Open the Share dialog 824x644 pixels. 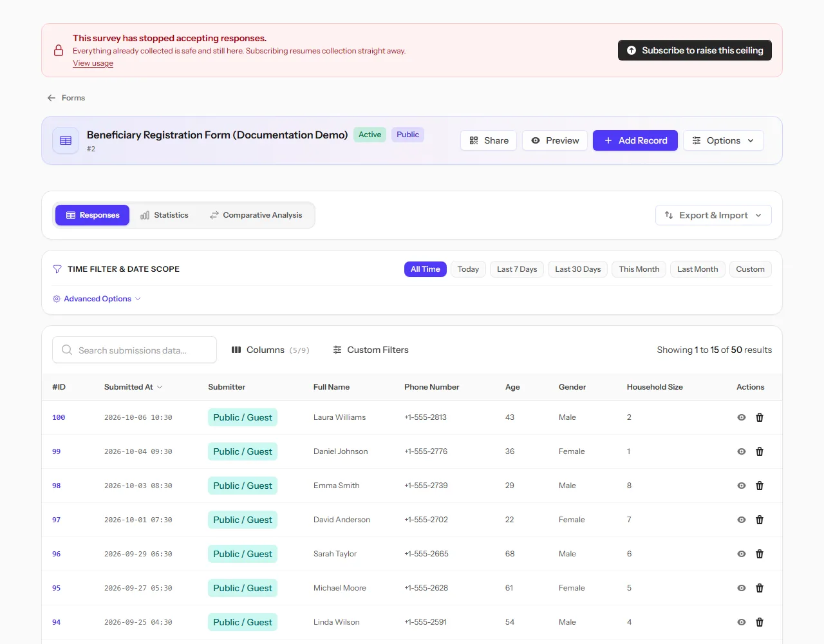point(489,140)
